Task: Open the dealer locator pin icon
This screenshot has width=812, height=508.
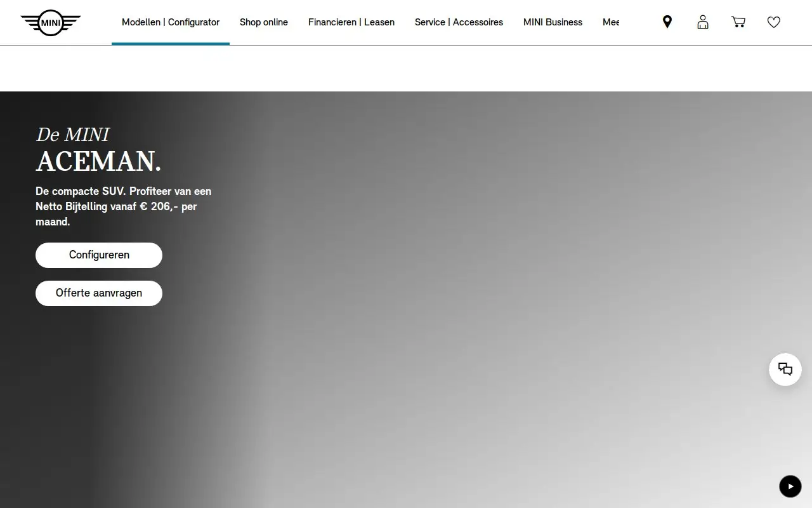Action: (667, 22)
